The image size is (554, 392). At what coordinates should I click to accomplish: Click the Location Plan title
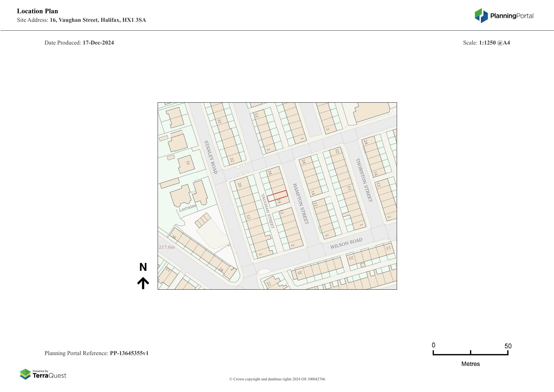click(38, 11)
